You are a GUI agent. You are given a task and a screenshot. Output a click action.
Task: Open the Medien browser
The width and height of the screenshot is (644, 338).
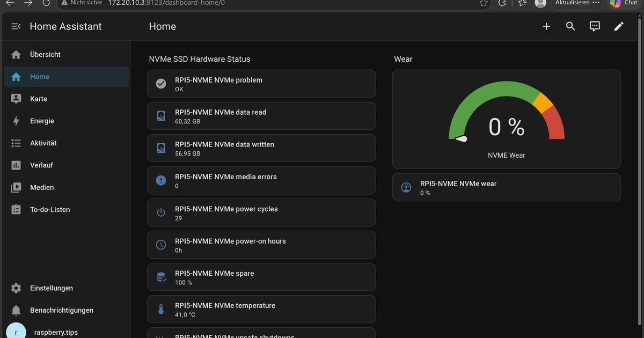[x=66, y=187]
